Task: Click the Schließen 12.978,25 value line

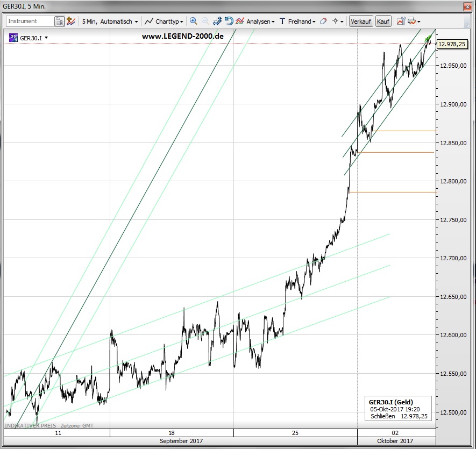Action: (399, 416)
